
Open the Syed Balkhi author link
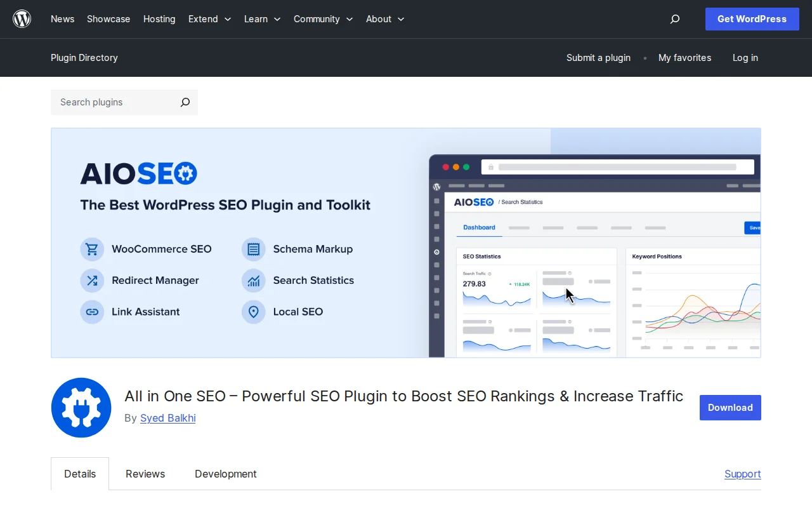pyautogui.click(x=167, y=418)
